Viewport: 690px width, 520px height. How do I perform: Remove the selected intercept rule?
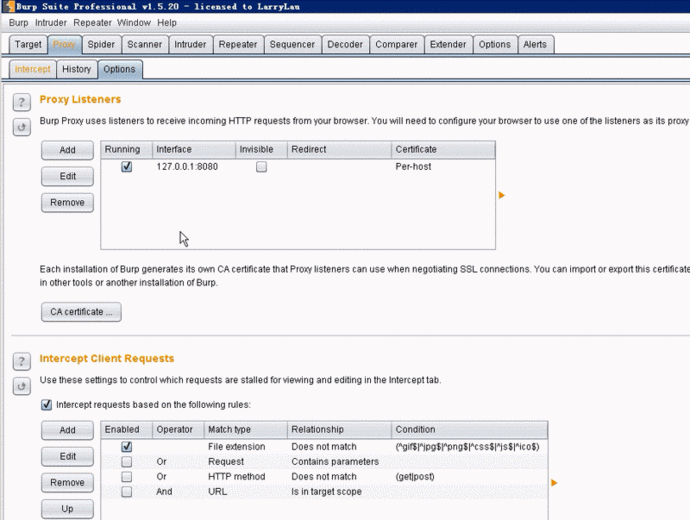[x=67, y=483]
